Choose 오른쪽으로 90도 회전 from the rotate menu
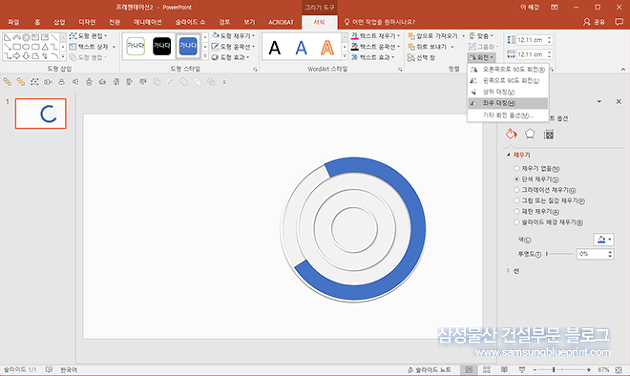 [x=508, y=69]
